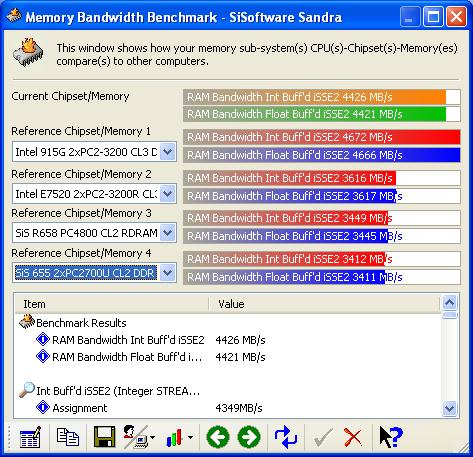Viewport: 473px width, 457px height.
Task: Minimize the Sandra benchmark window
Action: pyautogui.click(x=410, y=16)
